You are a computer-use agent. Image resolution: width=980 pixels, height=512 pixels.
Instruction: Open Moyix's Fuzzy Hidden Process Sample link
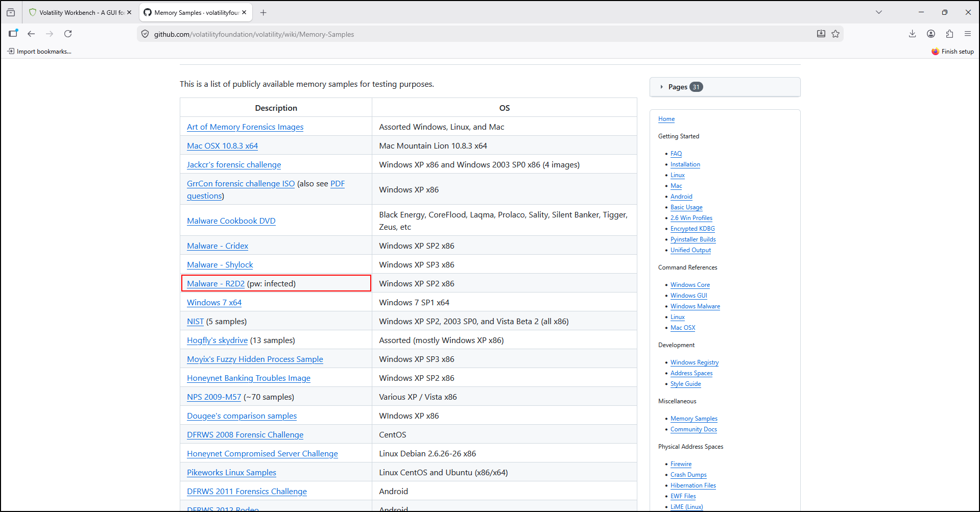(x=255, y=359)
